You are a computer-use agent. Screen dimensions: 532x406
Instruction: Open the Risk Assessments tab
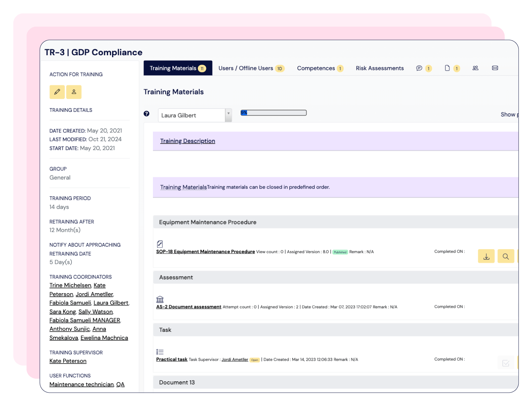click(x=380, y=68)
